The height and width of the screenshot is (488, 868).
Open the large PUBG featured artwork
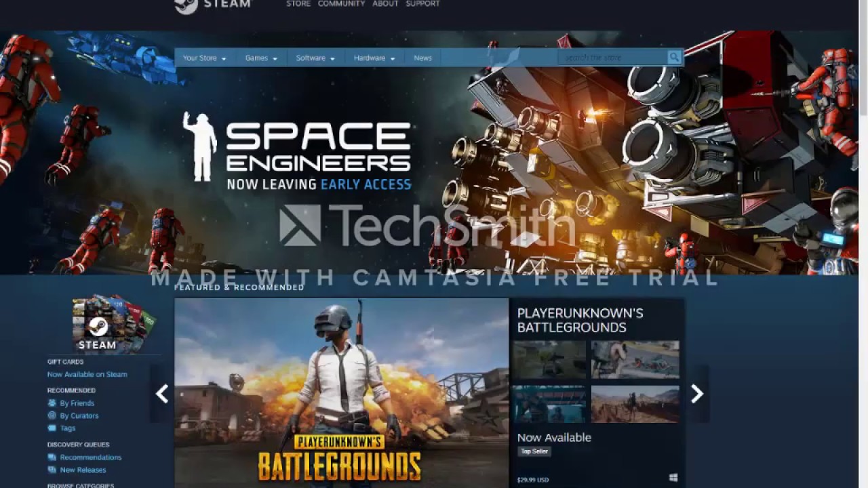[342, 393]
